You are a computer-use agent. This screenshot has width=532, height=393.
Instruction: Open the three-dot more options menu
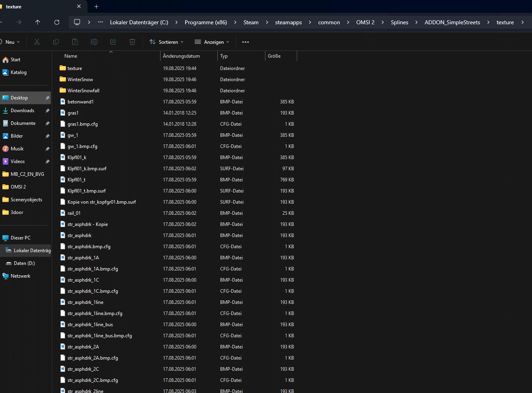(x=246, y=42)
